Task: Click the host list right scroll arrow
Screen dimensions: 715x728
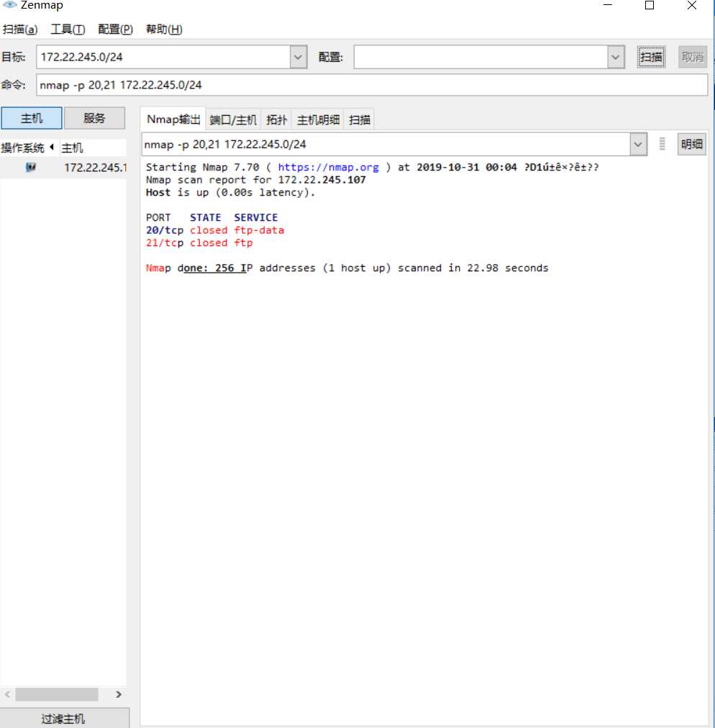Action: click(x=119, y=694)
